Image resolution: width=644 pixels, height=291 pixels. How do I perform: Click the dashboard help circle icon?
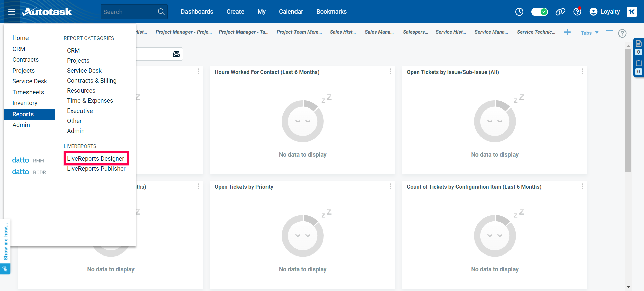point(622,33)
